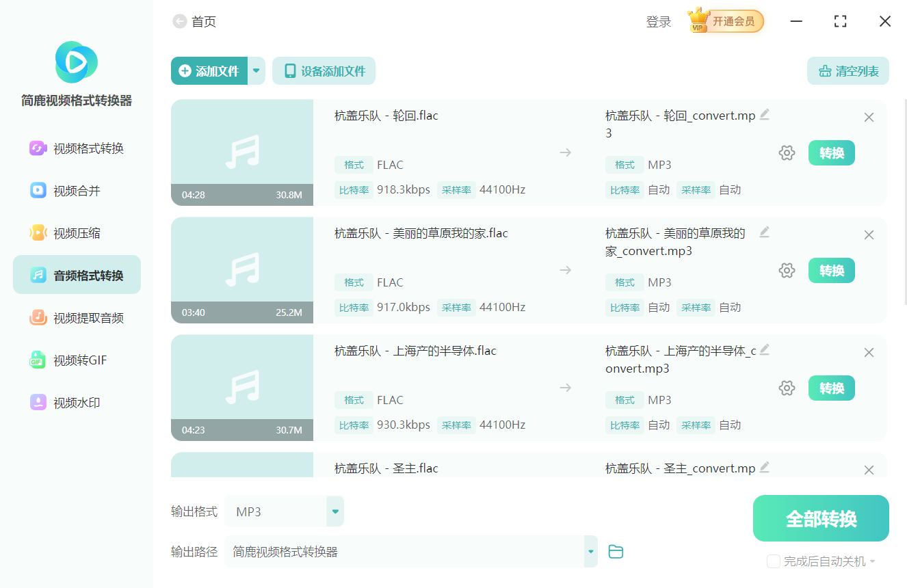
Task: Open the output folder icon
Action: tap(616, 552)
